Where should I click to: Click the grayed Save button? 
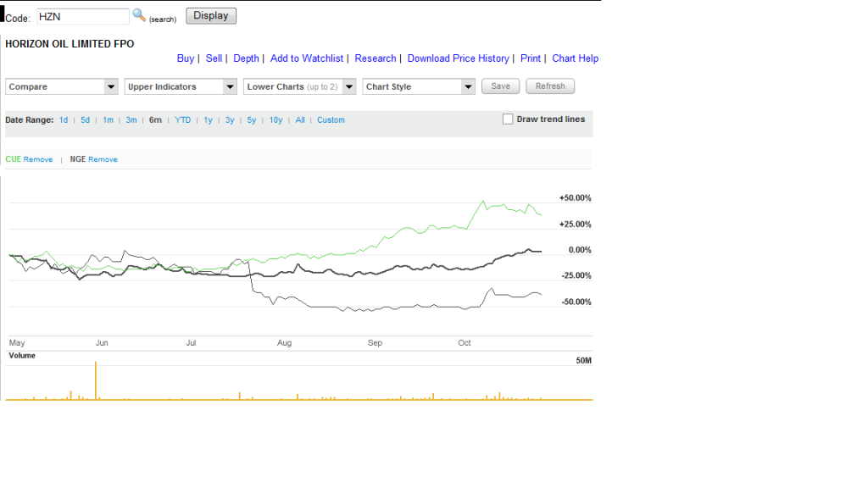[500, 86]
